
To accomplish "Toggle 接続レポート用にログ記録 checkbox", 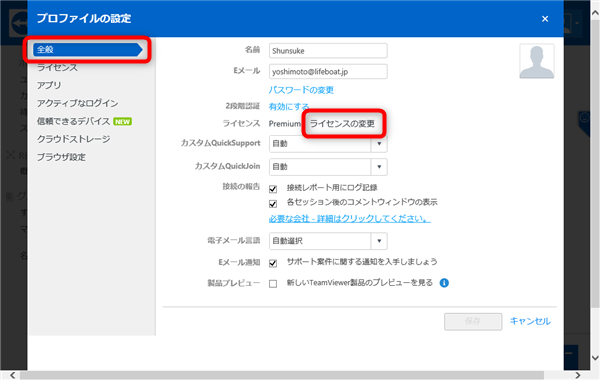I will click(273, 189).
